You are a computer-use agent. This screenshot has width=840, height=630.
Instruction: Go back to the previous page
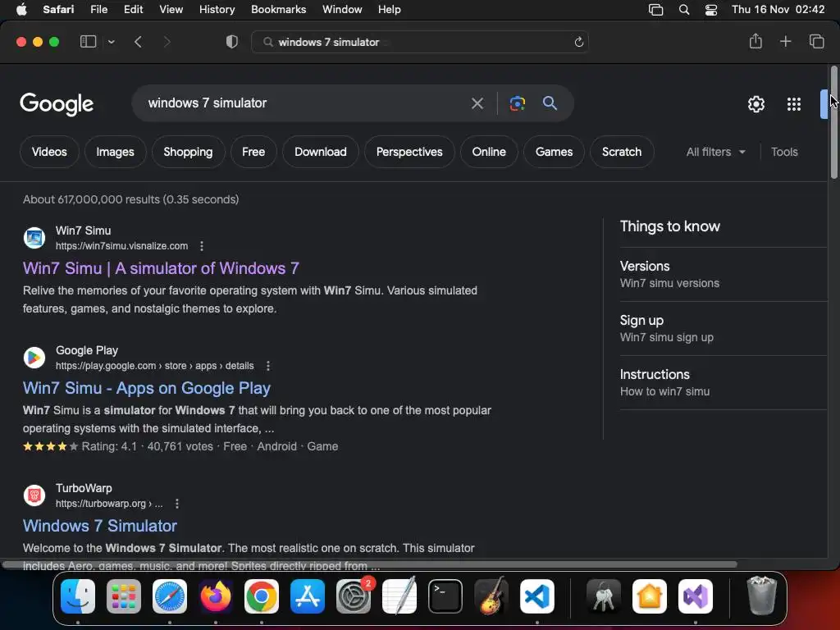coord(138,42)
